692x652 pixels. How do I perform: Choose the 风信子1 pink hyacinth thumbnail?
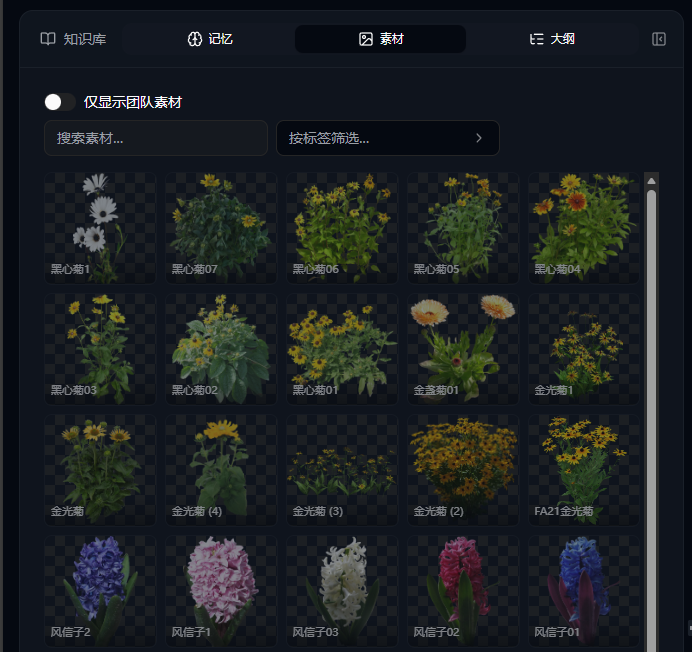221,591
